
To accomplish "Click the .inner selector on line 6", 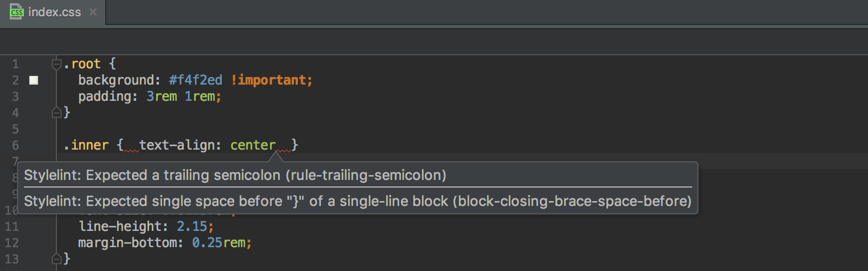I will click(86, 145).
